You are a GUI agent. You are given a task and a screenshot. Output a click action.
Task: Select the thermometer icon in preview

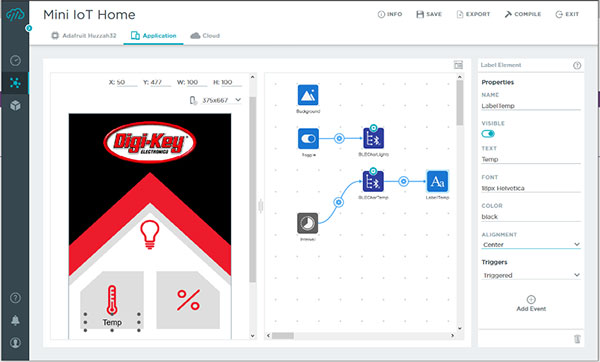coord(112,300)
